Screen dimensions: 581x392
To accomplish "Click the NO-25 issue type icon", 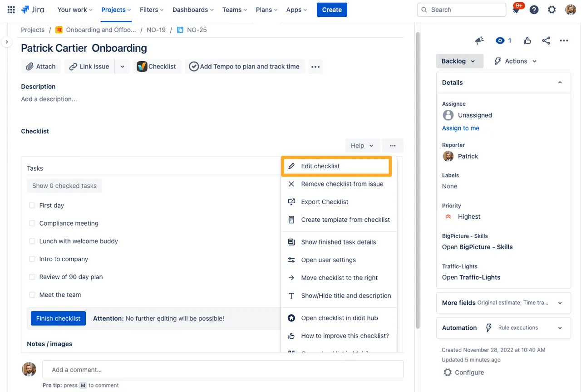I will (x=180, y=30).
